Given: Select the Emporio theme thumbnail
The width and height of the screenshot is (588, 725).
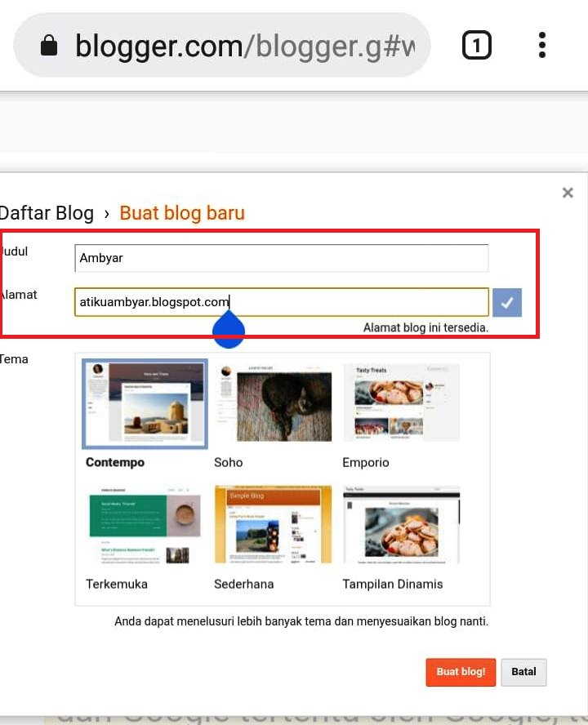Looking at the screenshot, I should pos(401,402).
